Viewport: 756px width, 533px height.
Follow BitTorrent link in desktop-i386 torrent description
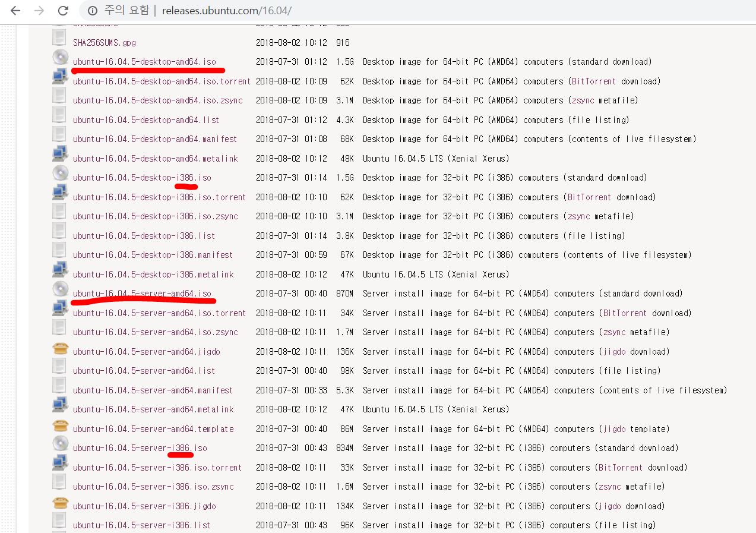point(590,197)
